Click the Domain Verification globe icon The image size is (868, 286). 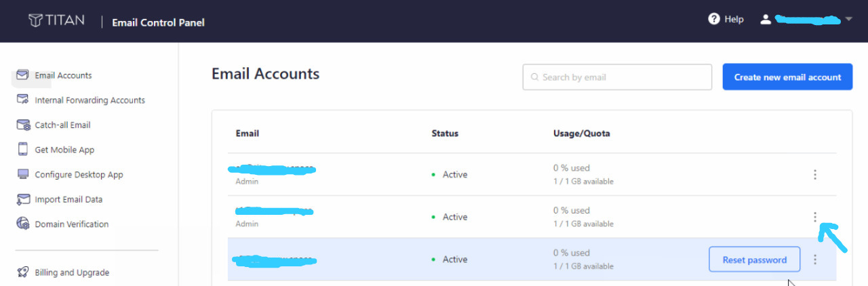pos(22,224)
